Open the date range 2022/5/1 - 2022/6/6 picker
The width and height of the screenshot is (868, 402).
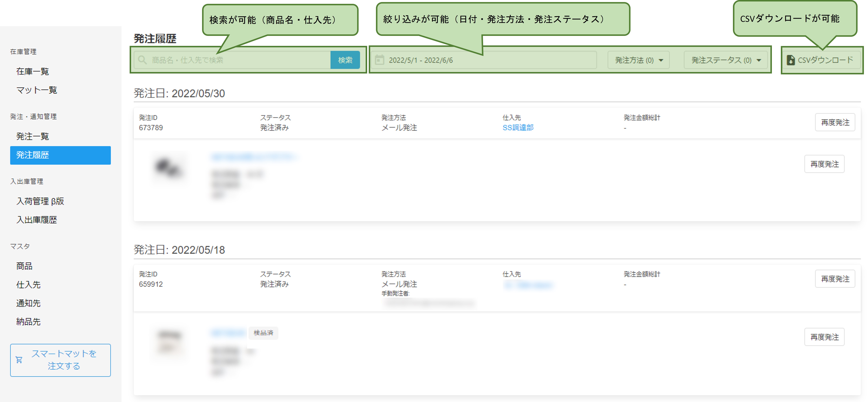(x=484, y=60)
